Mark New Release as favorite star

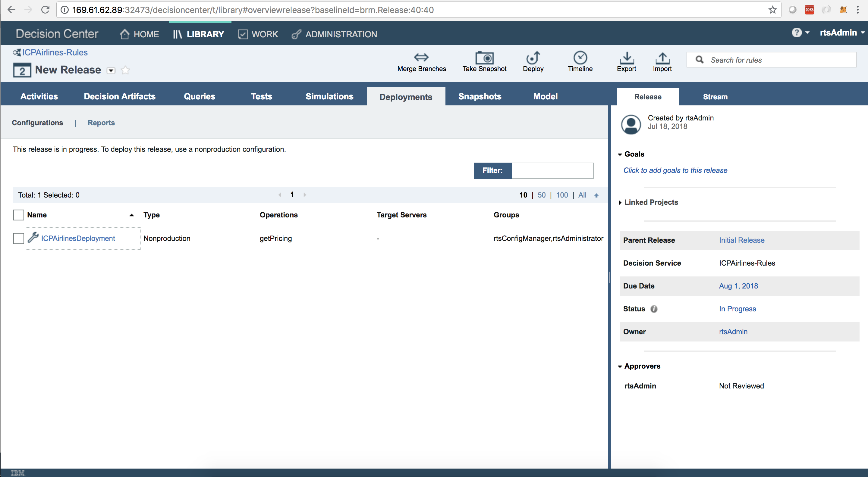pyautogui.click(x=125, y=70)
